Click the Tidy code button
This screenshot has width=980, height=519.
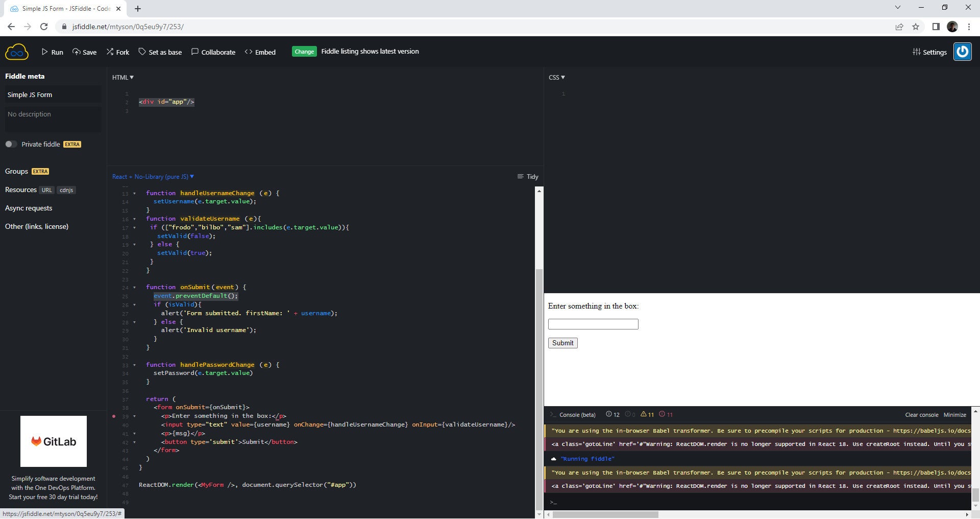tap(528, 177)
